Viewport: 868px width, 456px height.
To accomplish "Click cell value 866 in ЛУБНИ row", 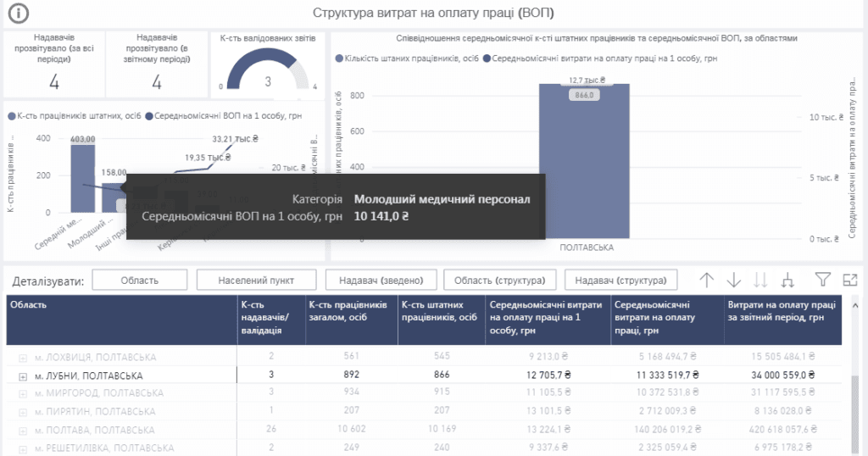I will (x=442, y=375).
